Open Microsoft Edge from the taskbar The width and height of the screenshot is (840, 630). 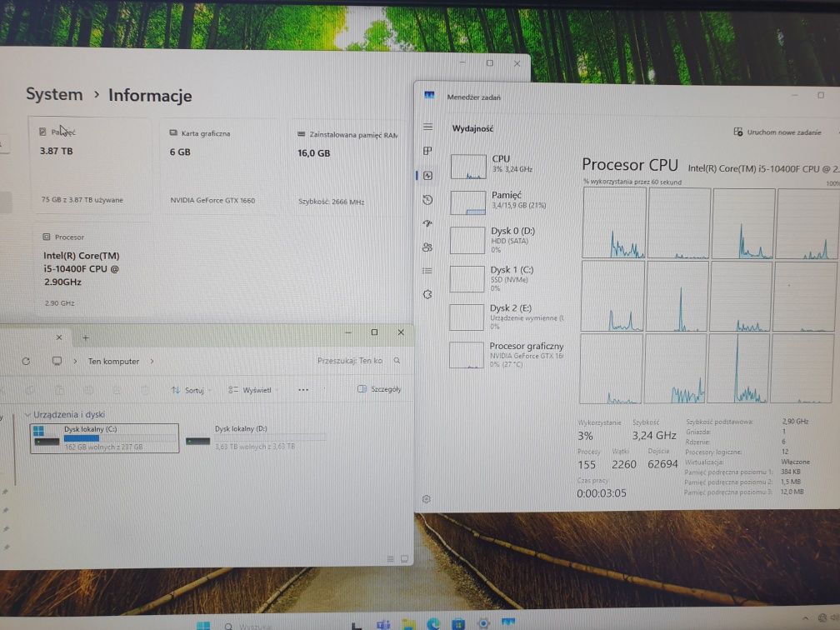432,625
